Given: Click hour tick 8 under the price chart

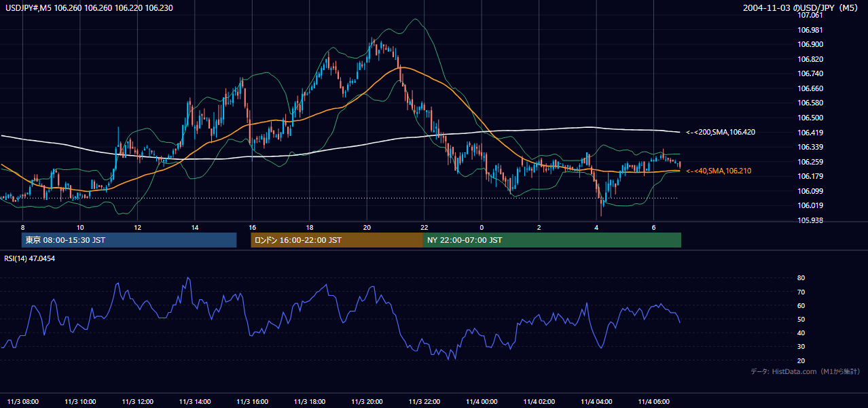Looking at the screenshot, I should pyautogui.click(x=22, y=227).
